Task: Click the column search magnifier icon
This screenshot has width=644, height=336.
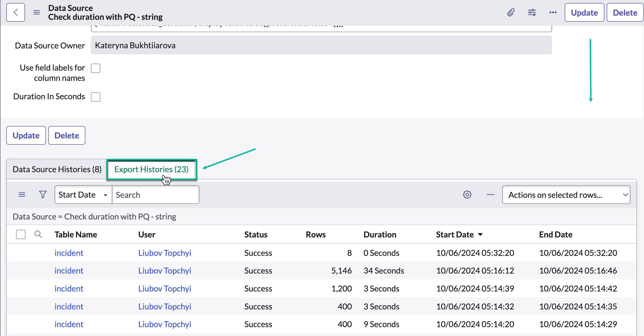Action: tap(38, 234)
